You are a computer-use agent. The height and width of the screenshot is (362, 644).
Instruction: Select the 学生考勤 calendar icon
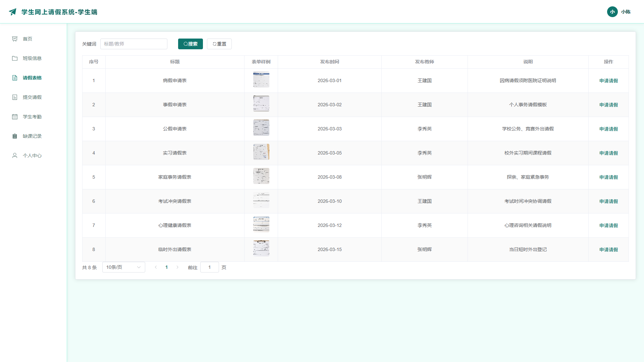[15, 117]
